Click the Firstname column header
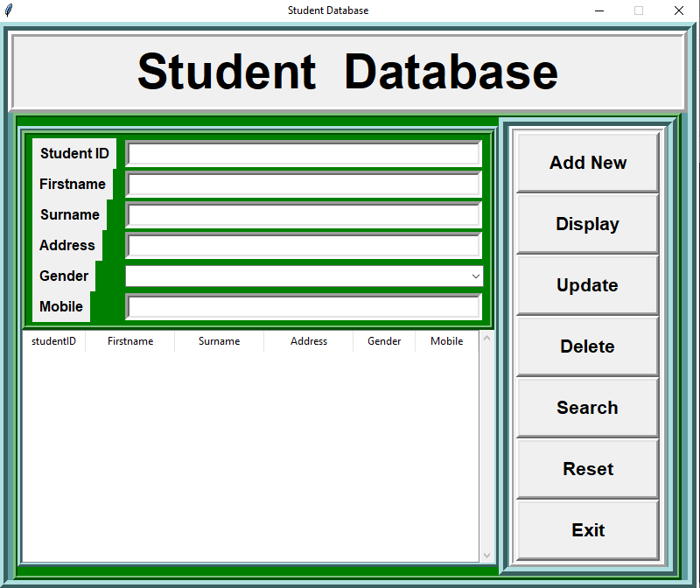This screenshot has height=588, width=700. [129, 341]
